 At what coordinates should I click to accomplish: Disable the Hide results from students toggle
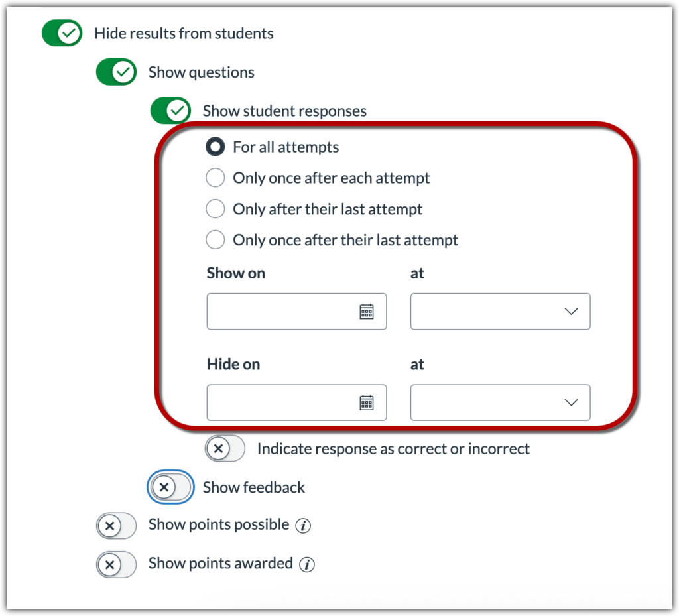point(62,33)
